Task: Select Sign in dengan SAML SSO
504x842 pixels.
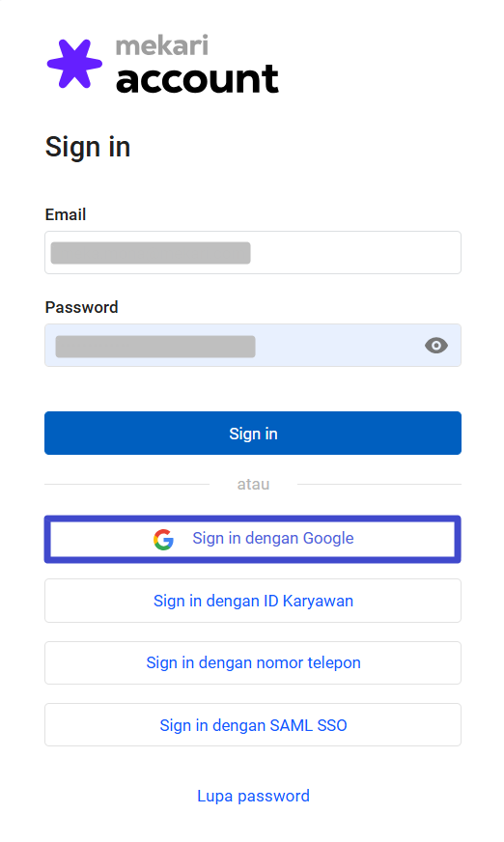Action: point(253,725)
